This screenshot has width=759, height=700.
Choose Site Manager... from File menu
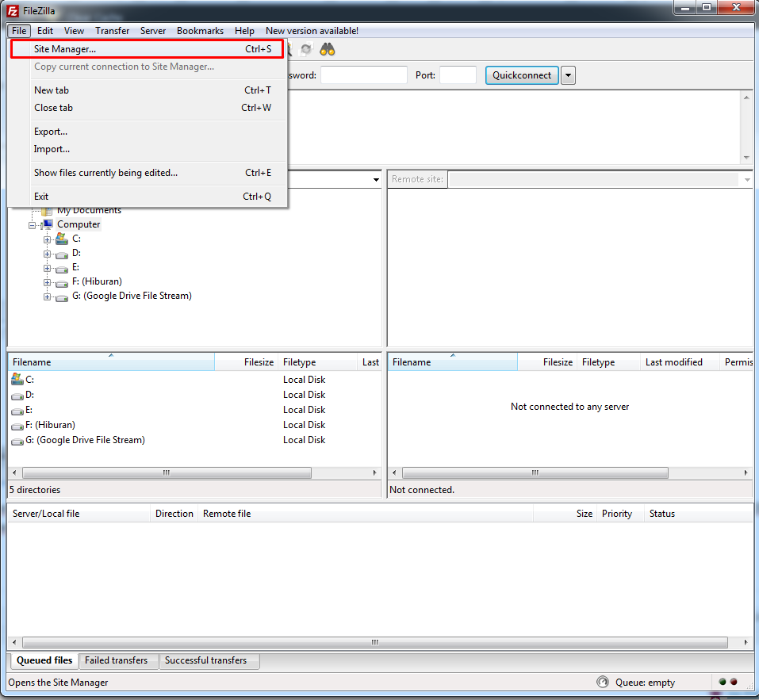coord(148,49)
